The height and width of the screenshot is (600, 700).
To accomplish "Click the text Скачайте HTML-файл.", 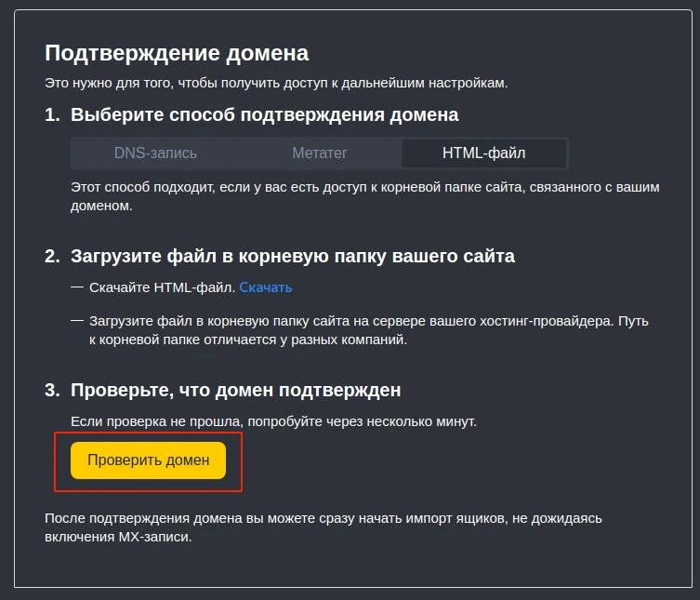I will 162,287.
